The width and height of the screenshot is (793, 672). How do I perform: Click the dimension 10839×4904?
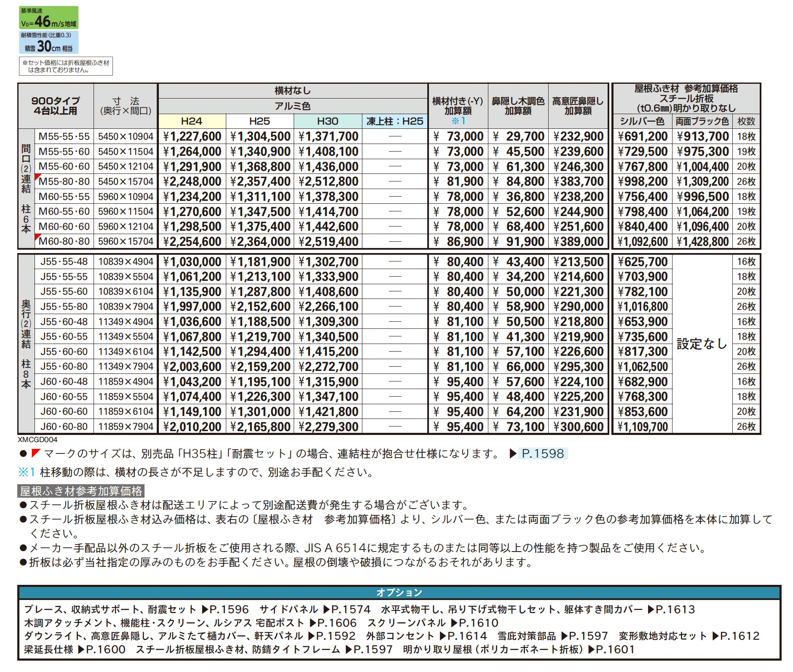126,261
